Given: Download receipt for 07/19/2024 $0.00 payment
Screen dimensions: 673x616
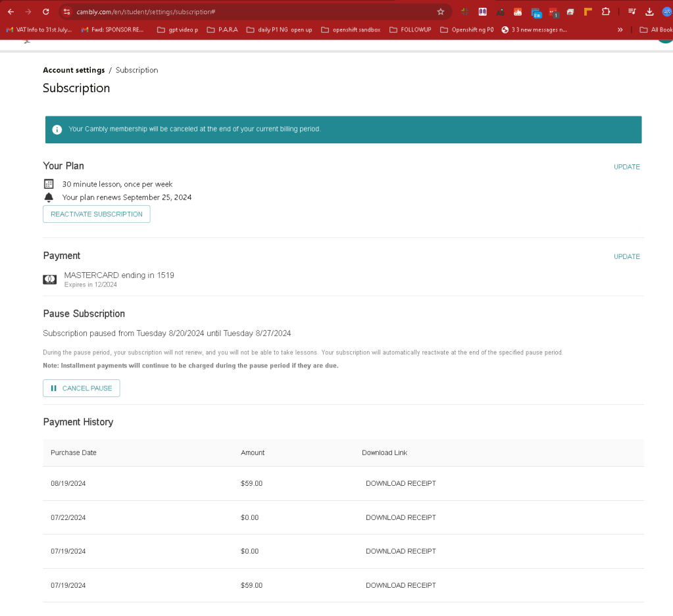Looking at the screenshot, I should click(401, 551).
